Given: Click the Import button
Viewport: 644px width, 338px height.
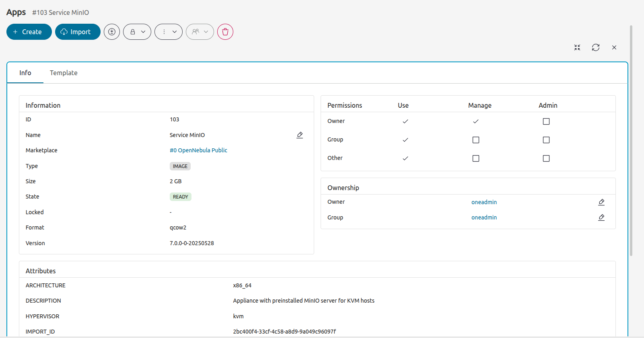Looking at the screenshot, I should click(x=78, y=32).
